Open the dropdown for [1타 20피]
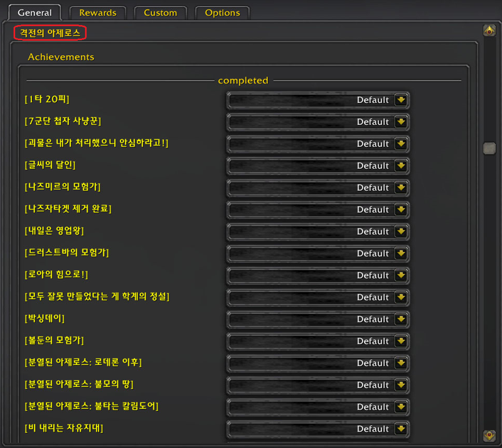This screenshot has width=502, height=448. [x=318, y=100]
